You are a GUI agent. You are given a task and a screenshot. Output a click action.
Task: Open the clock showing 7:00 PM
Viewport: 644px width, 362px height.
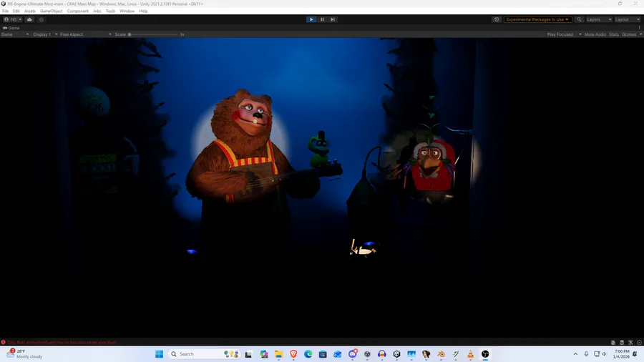(x=621, y=354)
